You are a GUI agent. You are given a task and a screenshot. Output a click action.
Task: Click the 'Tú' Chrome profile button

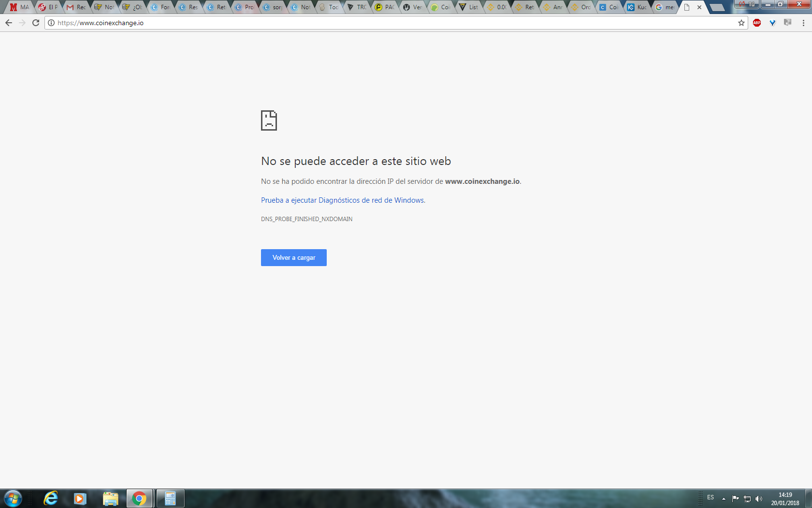746,4
